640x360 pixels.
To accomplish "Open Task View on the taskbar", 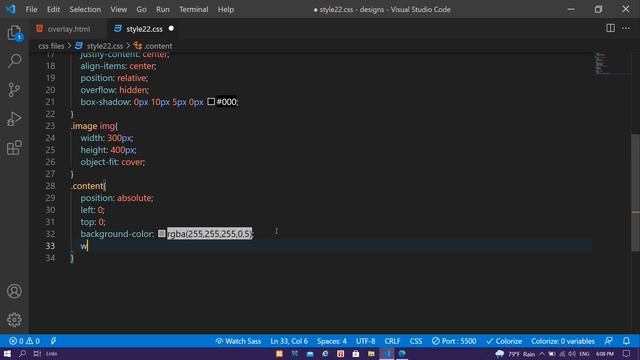I will [37, 353].
